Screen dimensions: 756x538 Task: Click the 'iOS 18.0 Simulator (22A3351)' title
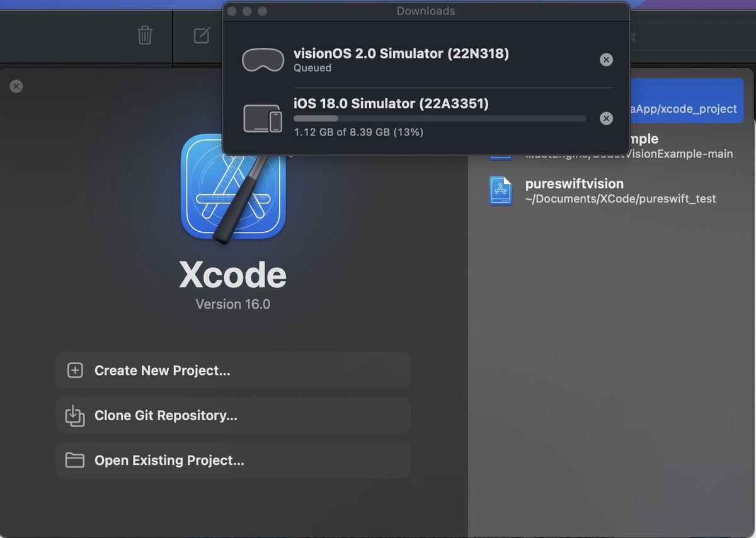[391, 103]
